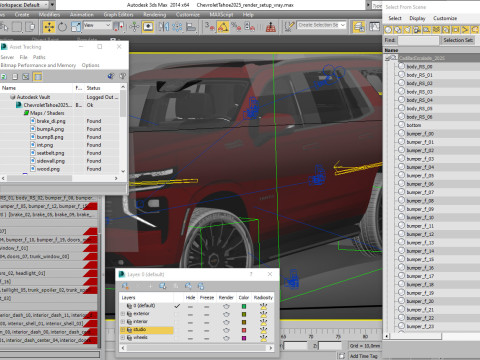The height and width of the screenshot is (360, 480).
Task: Select the Rotate tool
Action: pyautogui.click(x=62, y=27)
